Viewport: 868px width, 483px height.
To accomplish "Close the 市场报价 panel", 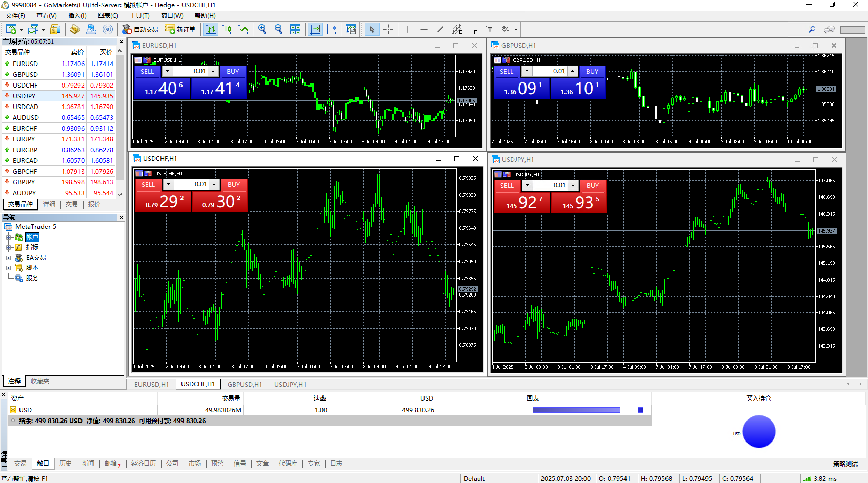I will click(122, 41).
